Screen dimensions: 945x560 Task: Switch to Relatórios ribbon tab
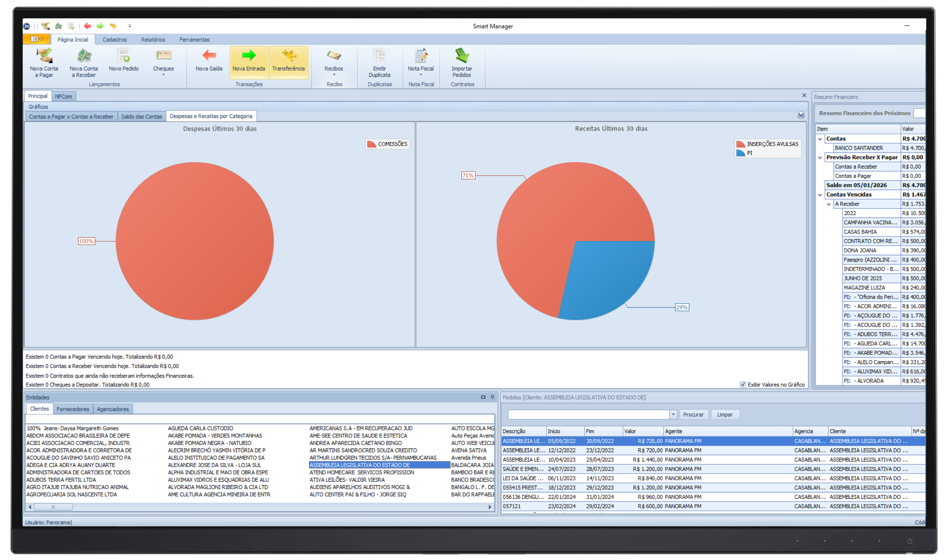pyautogui.click(x=153, y=40)
